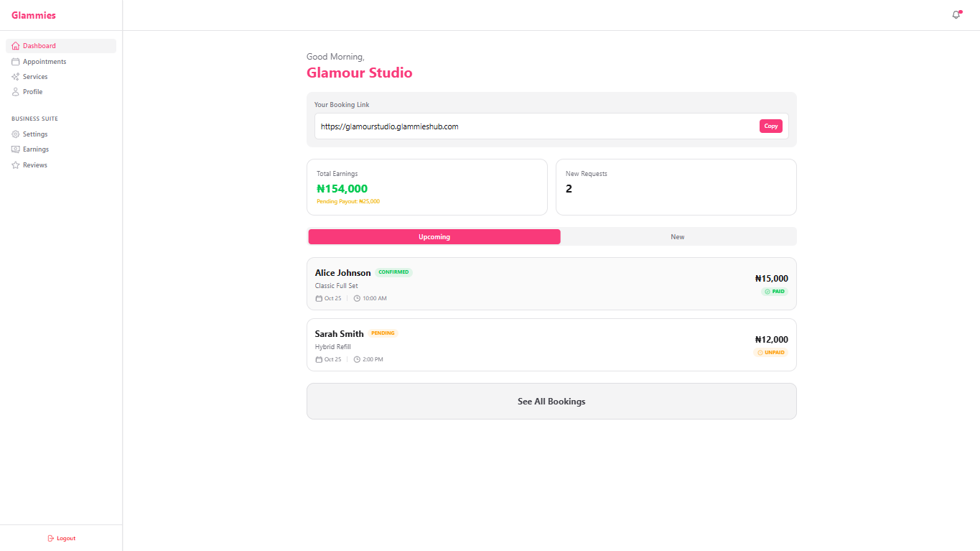Click the BUSINESS SUITE section header
The width and height of the screenshot is (980, 551).
point(34,119)
